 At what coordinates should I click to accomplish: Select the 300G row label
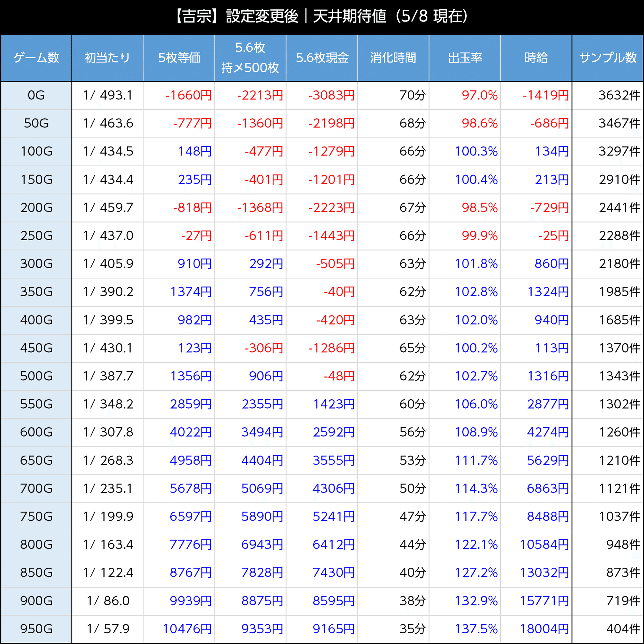[36, 264]
